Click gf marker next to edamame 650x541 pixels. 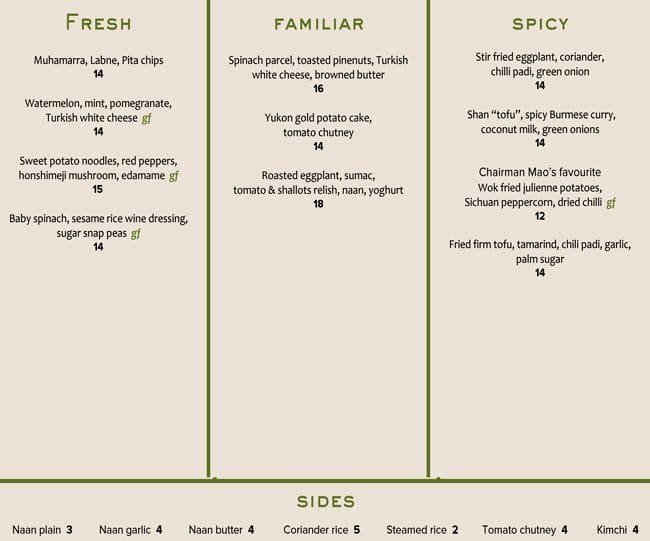174,176
